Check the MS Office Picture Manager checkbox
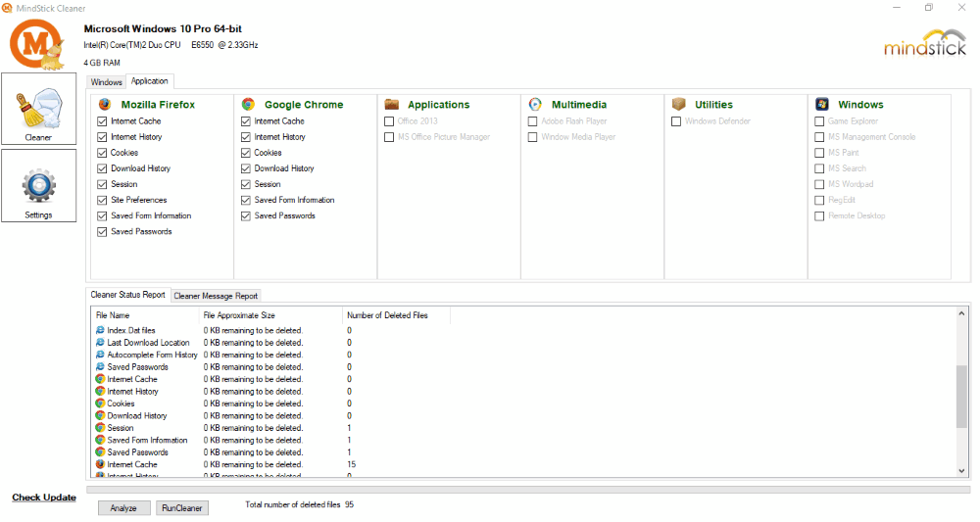The height and width of the screenshot is (522, 980). (x=389, y=137)
